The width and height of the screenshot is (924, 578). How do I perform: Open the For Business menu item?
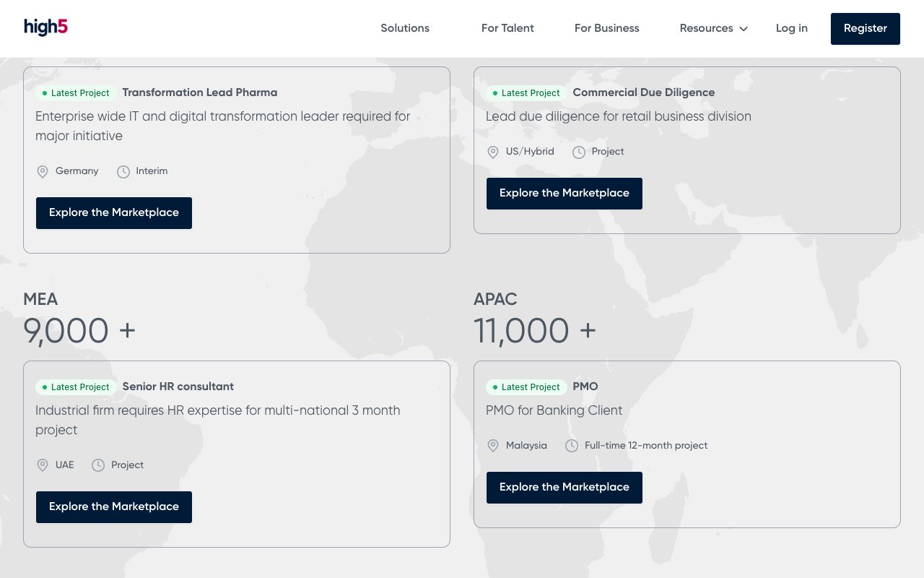(x=607, y=28)
